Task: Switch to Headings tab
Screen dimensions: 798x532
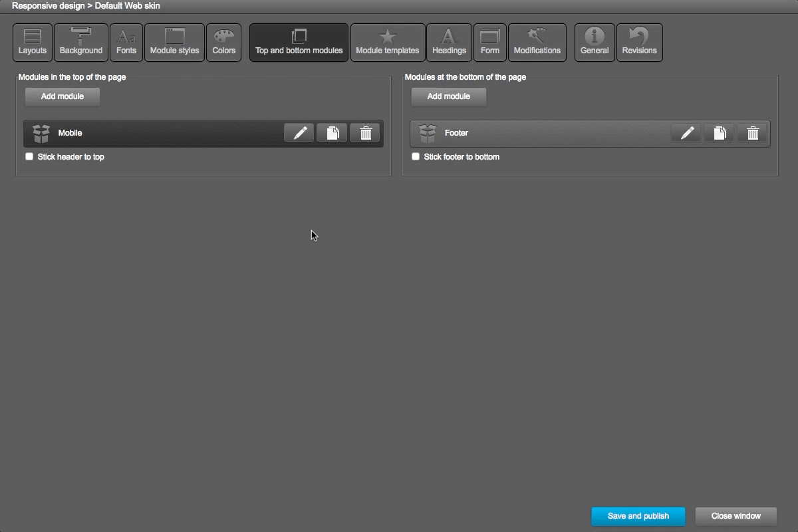Action: (x=449, y=43)
